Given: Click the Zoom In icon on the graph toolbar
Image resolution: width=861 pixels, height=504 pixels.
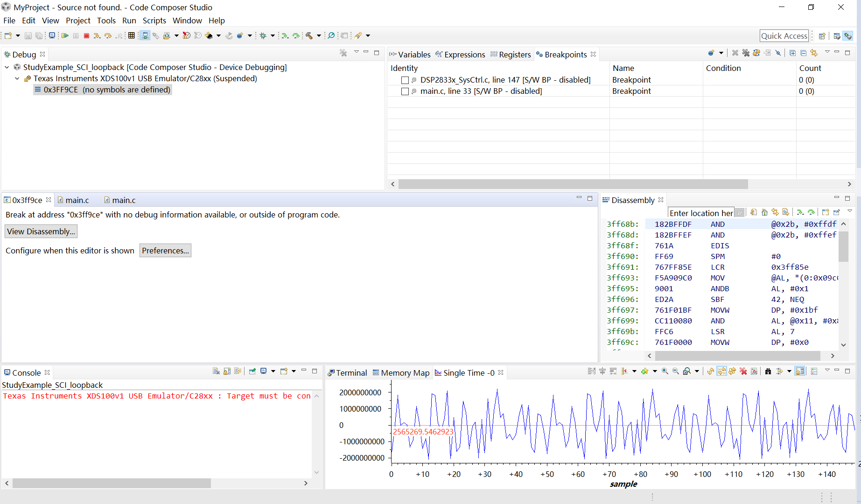Looking at the screenshot, I should point(665,371).
